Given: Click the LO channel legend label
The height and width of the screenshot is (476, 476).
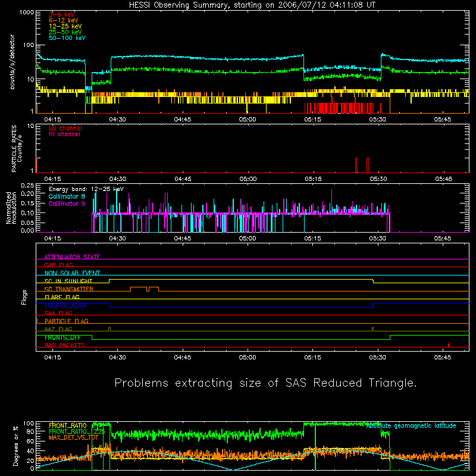Looking at the screenshot, I should click(65, 128).
